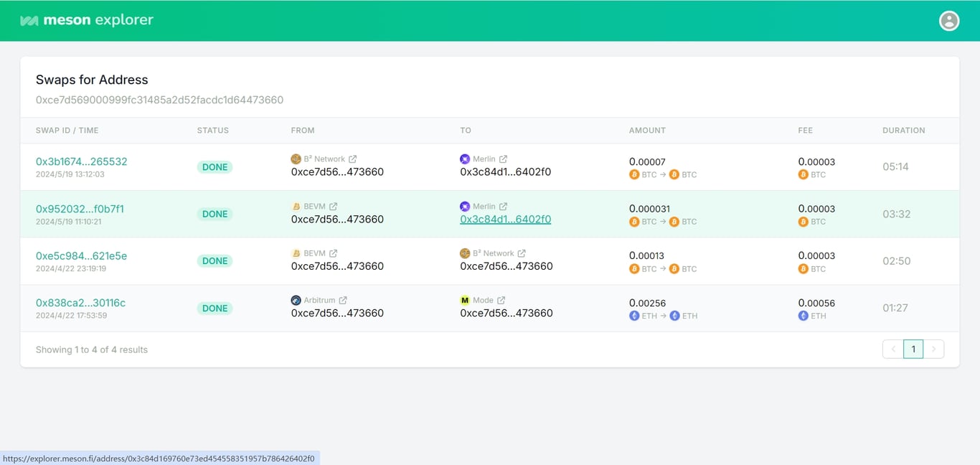Click duration value 01:27
Image resolution: width=980 pixels, height=465 pixels.
click(x=895, y=308)
